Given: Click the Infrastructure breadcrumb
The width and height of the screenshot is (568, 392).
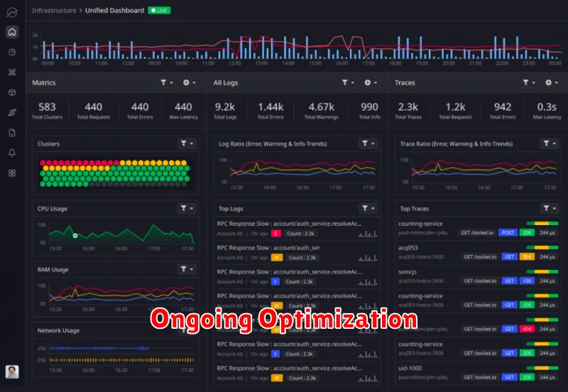Looking at the screenshot, I should pos(55,11).
